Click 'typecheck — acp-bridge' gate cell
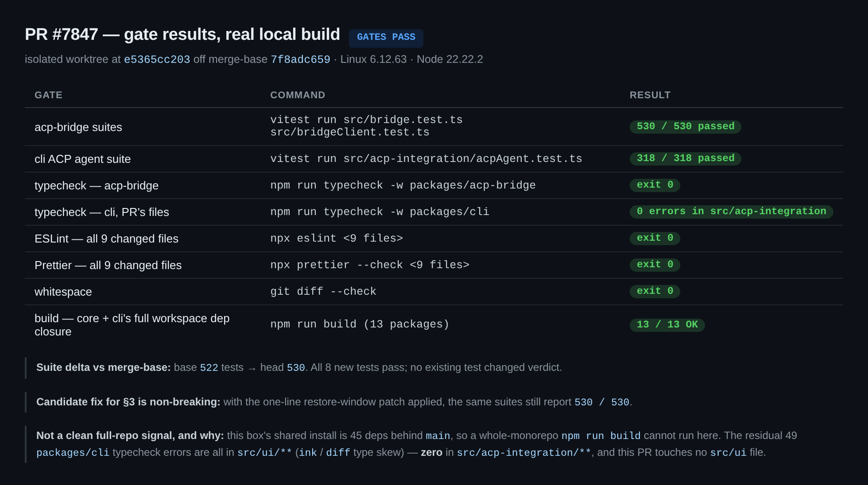This screenshot has height=485, width=868. click(x=97, y=185)
